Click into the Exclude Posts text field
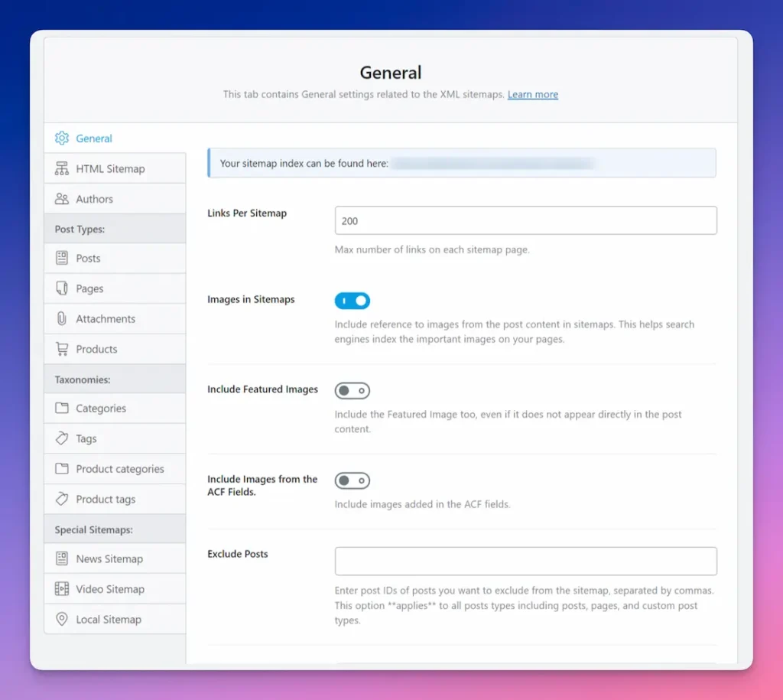 click(x=525, y=561)
